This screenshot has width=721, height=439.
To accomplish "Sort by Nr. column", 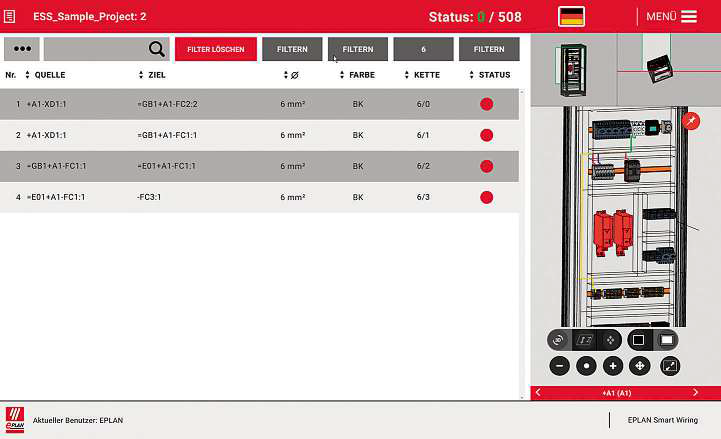I will point(11,75).
